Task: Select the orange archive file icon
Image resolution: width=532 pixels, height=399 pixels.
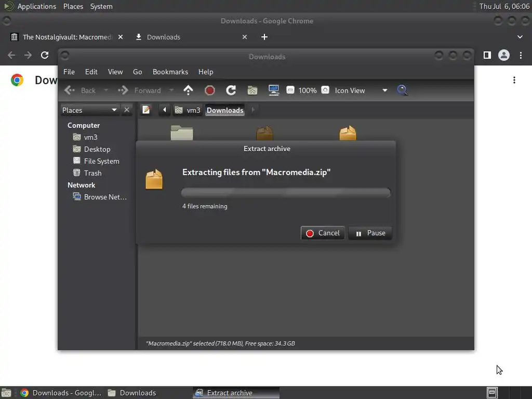Action: (x=348, y=132)
